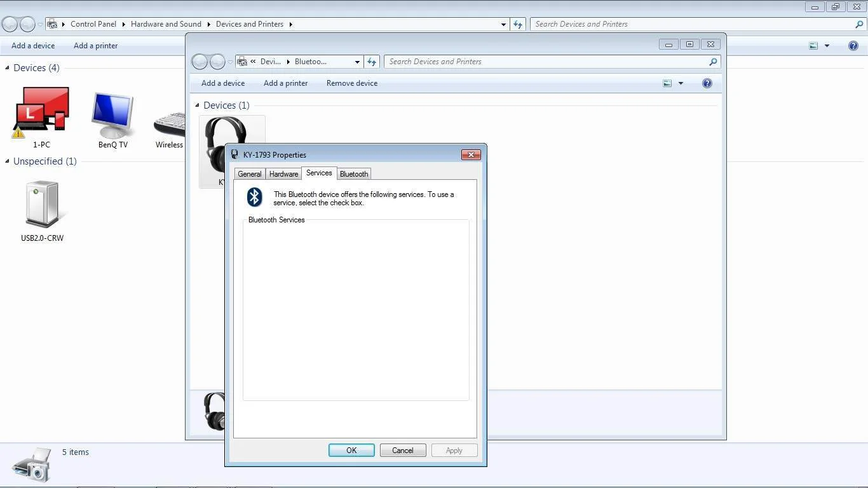The width and height of the screenshot is (868, 488).
Task: Click the main window Forward button
Action: tap(27, 24)
